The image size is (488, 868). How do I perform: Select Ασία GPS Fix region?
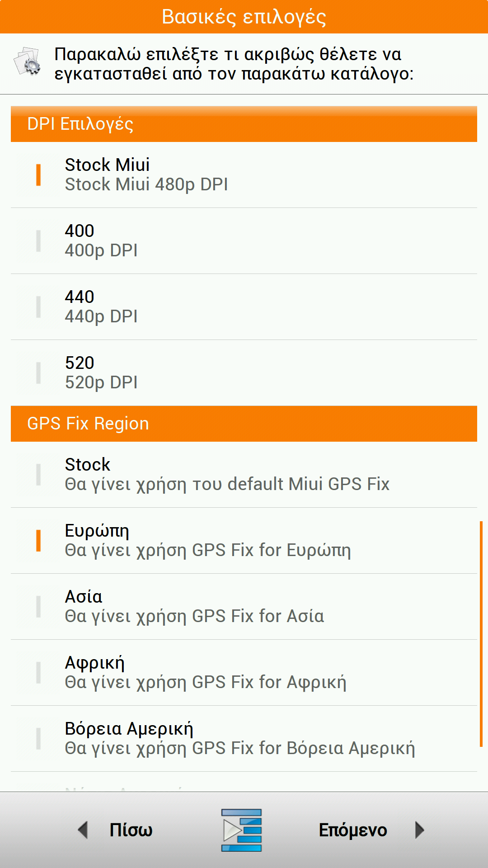click(244, 607)
